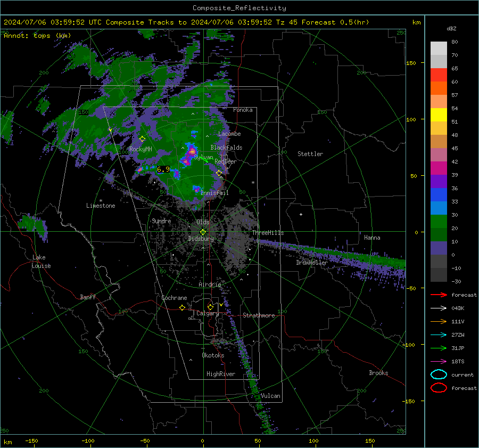Click the yellow diamond marker below Cochrane
This screenshot has width=479, height=448.
pos(183,307)
